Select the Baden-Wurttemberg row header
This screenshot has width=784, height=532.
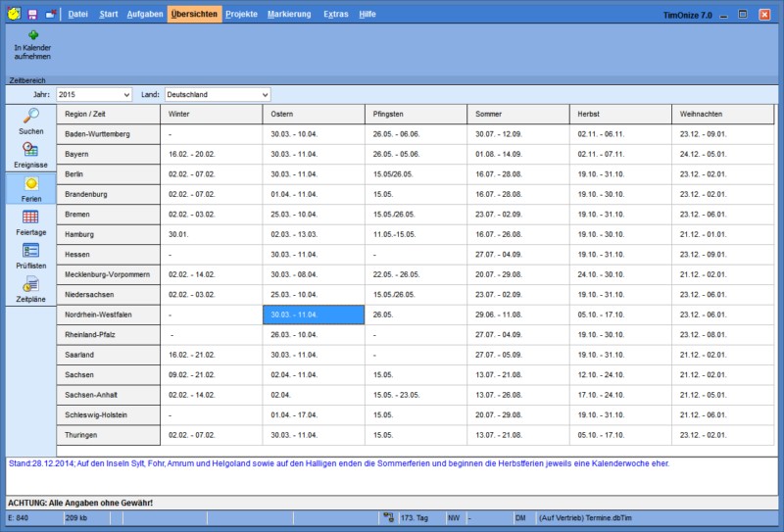point(109,134)
